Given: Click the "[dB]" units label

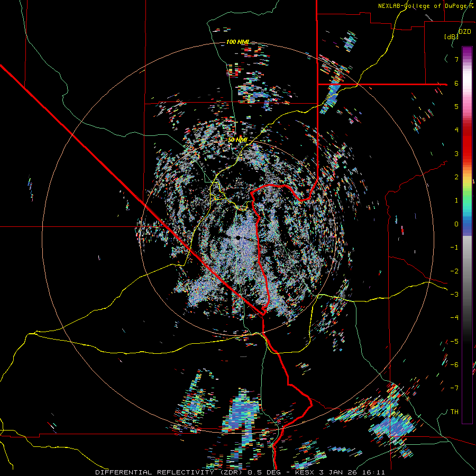Looking at the screenshot, I should point(451,36).
